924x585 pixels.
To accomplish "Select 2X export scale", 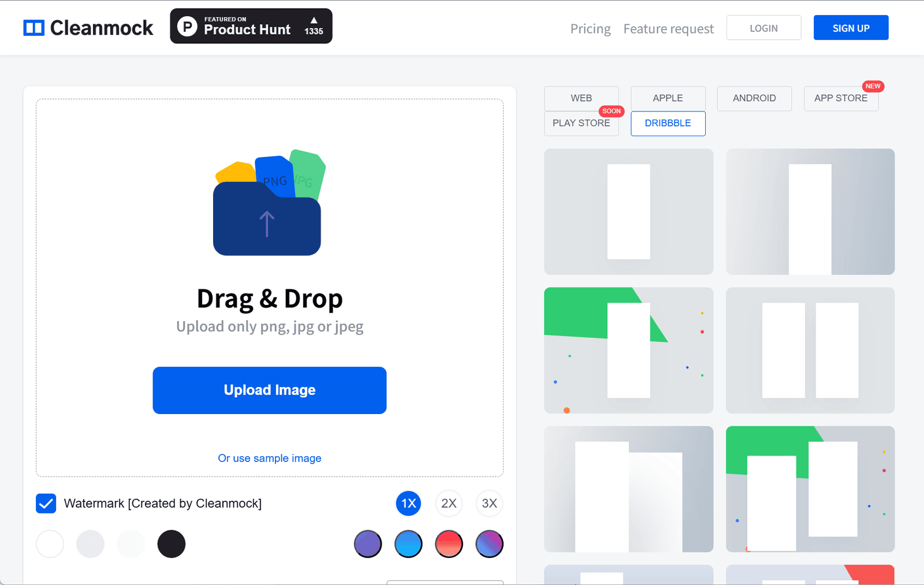I will click(449, 504).
